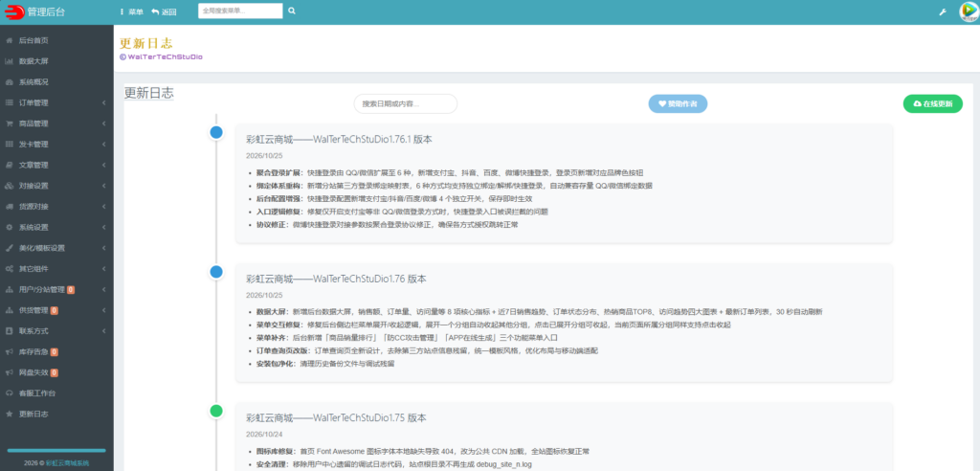Click the blue timeline dot for version 1.76.1
The image size is (980, 471).
[x=216, y=133]
